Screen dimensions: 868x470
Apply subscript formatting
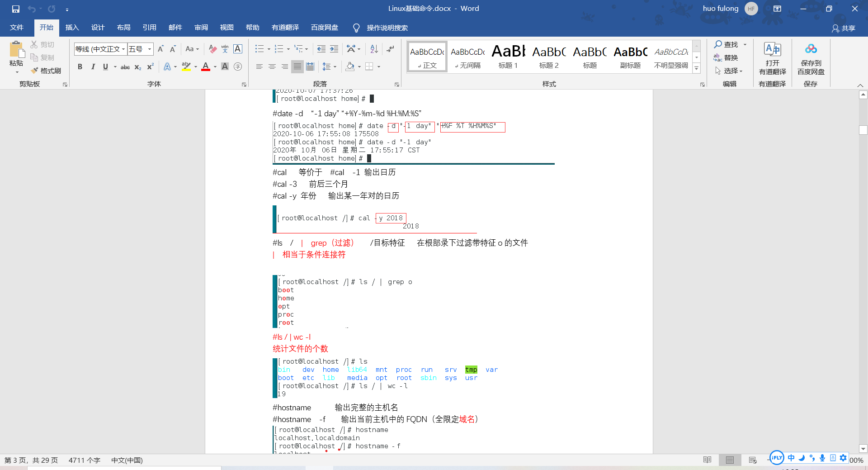pyautogui.click(x=137, y=67)
